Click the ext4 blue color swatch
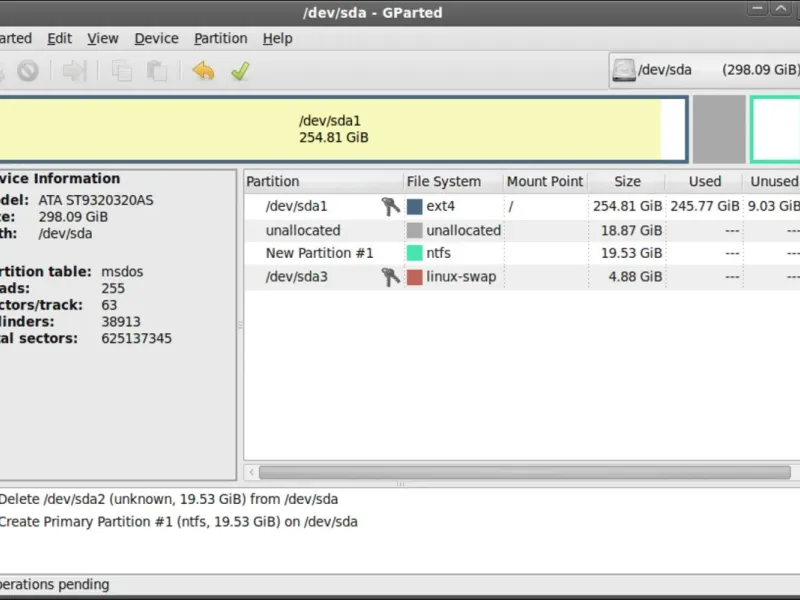 pos(414,206)
